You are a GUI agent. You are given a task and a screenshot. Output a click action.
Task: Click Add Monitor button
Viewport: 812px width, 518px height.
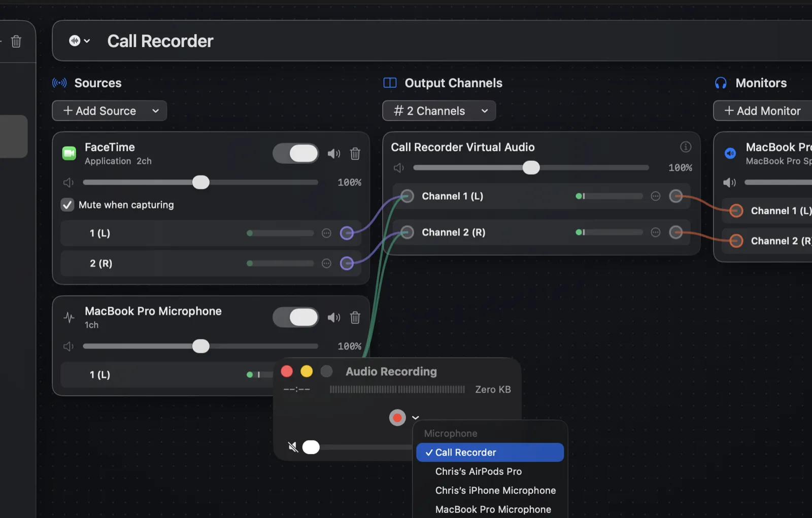coord(762,111)
